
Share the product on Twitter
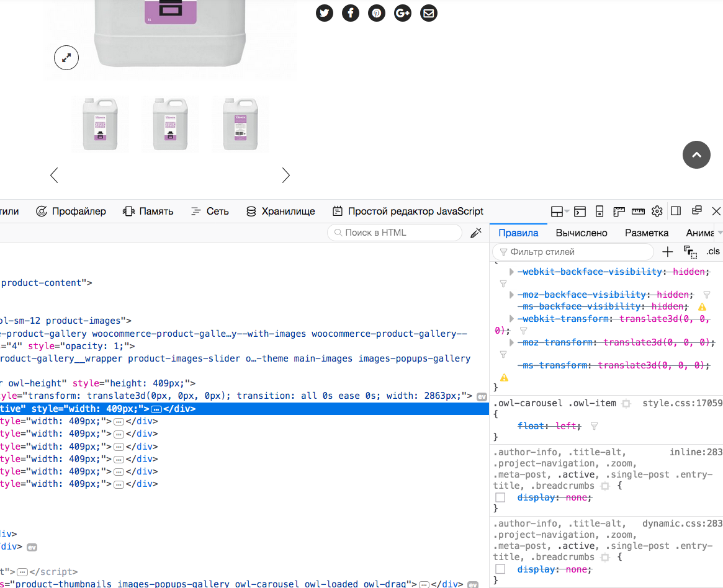(x=325, y=13)
